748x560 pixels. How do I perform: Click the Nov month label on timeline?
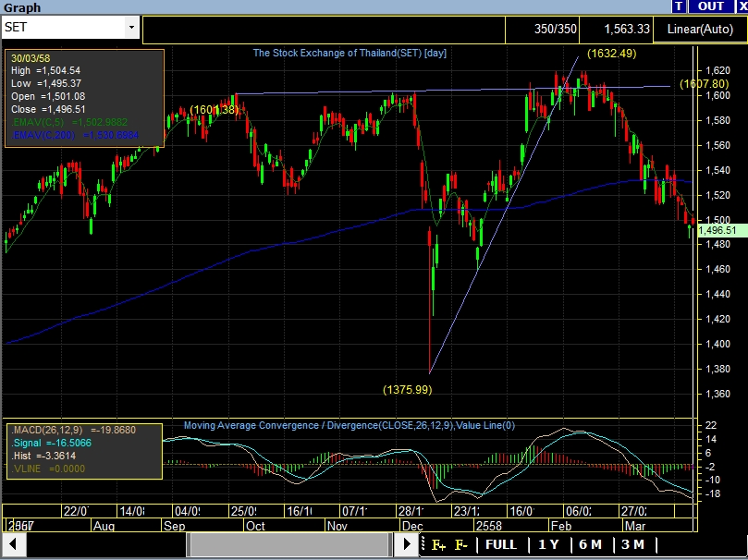click(337, 526)
